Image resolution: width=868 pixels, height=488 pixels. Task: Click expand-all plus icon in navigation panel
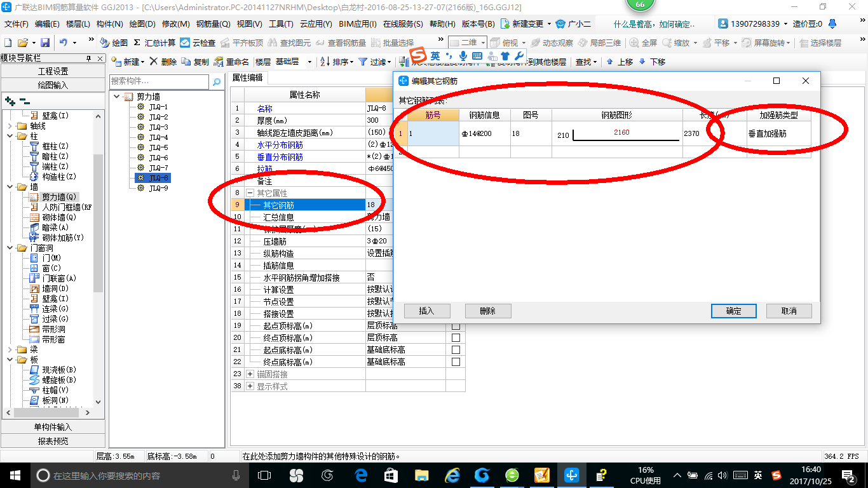(10, 100)
